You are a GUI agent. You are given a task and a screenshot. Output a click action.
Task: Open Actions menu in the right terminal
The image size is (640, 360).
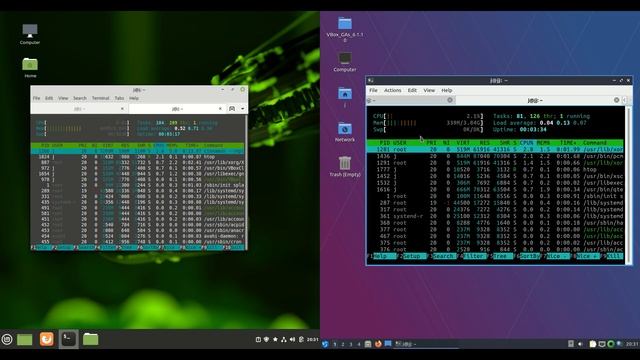tap(393, 90)
